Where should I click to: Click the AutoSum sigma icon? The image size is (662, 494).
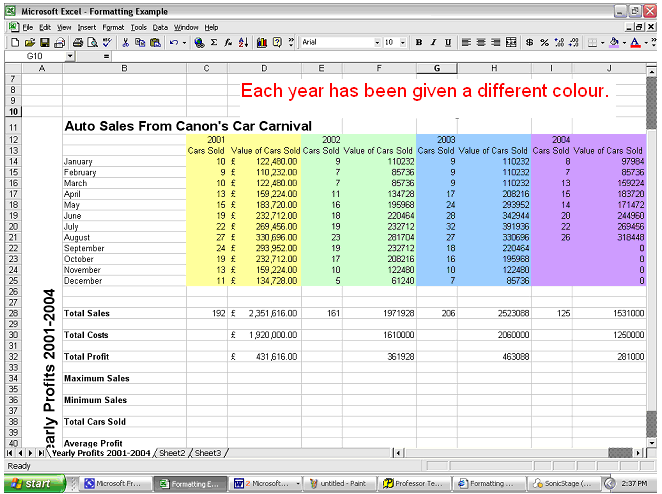click(x=215, y=43)
